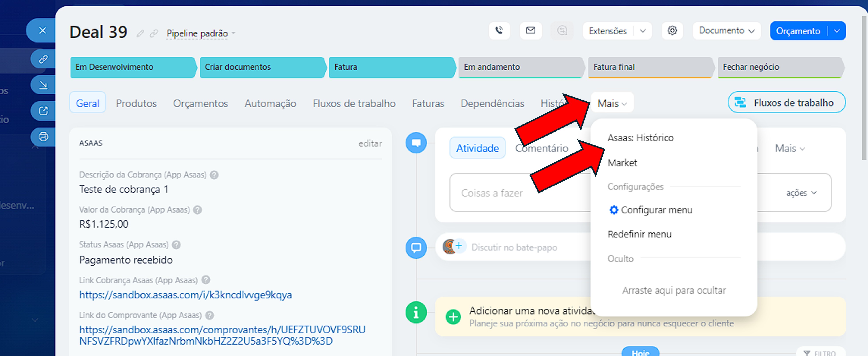Click help icon next to Status Asaas
Image resolution: width=868 pixels, height=356 pixels.
click(176, 245)
